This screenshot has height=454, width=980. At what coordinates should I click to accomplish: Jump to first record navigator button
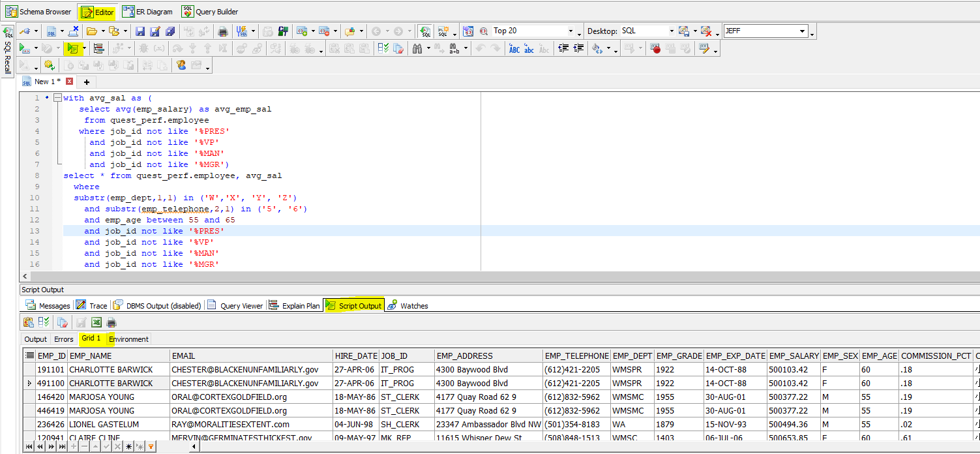29,447
